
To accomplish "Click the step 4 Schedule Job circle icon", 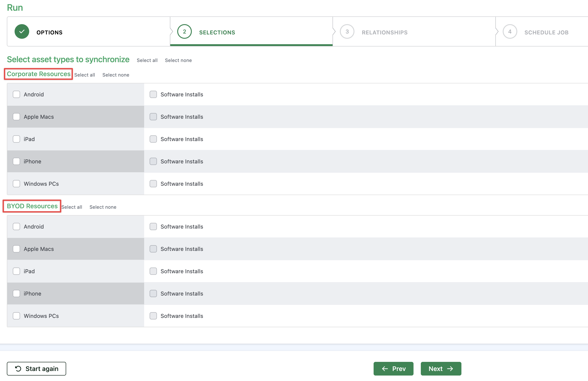I will click(510, 32).
